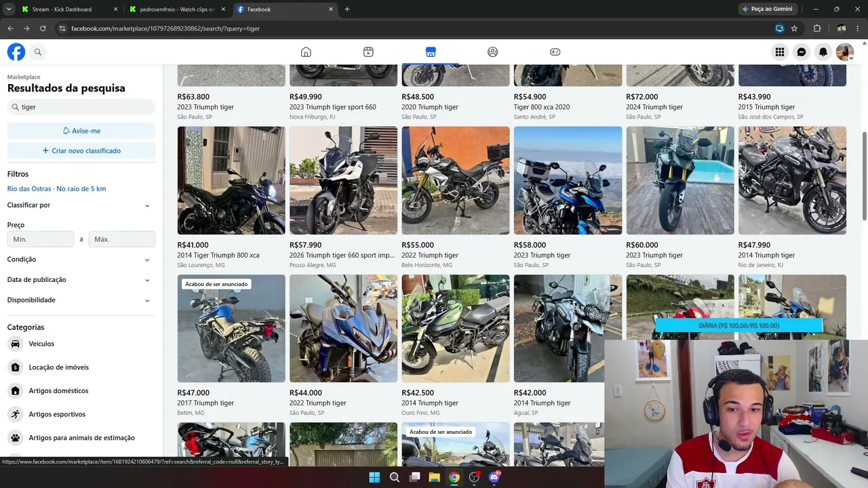Open the Veículos category link
This screenshot has width=868, height=488.
click(41, 344)
